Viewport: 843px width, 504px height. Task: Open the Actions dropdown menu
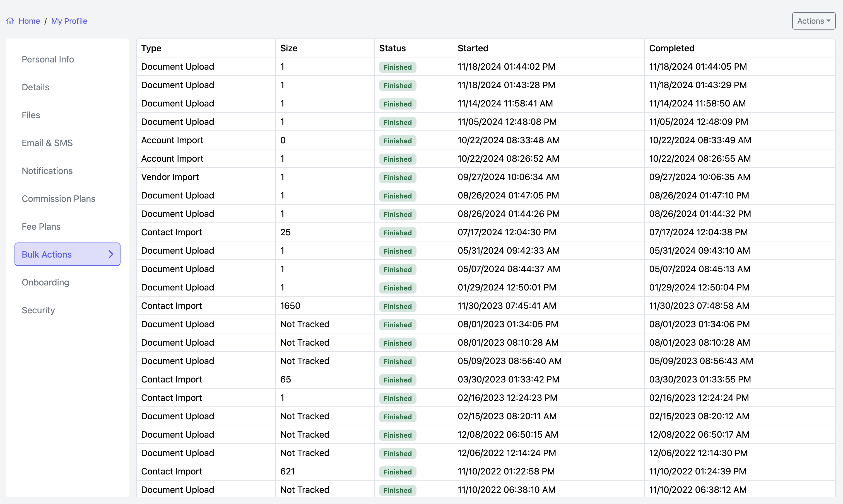[x=813, y=21]
